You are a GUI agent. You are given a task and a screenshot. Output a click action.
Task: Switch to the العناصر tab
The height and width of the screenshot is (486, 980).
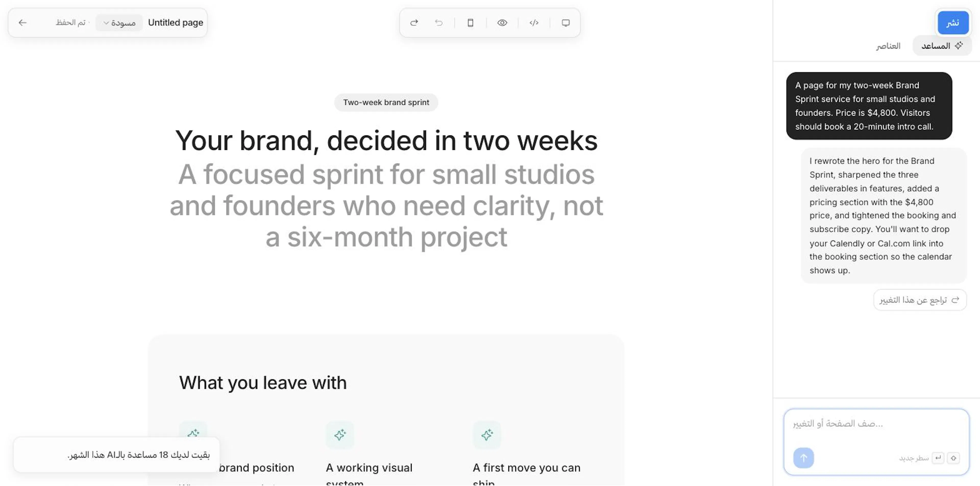(888, 46)
